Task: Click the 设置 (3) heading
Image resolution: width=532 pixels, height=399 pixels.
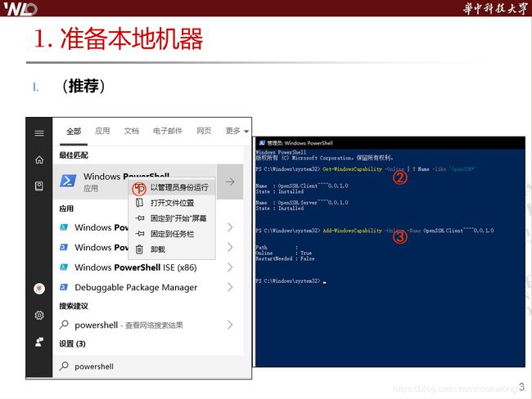Action: click(x=72, y=343)
